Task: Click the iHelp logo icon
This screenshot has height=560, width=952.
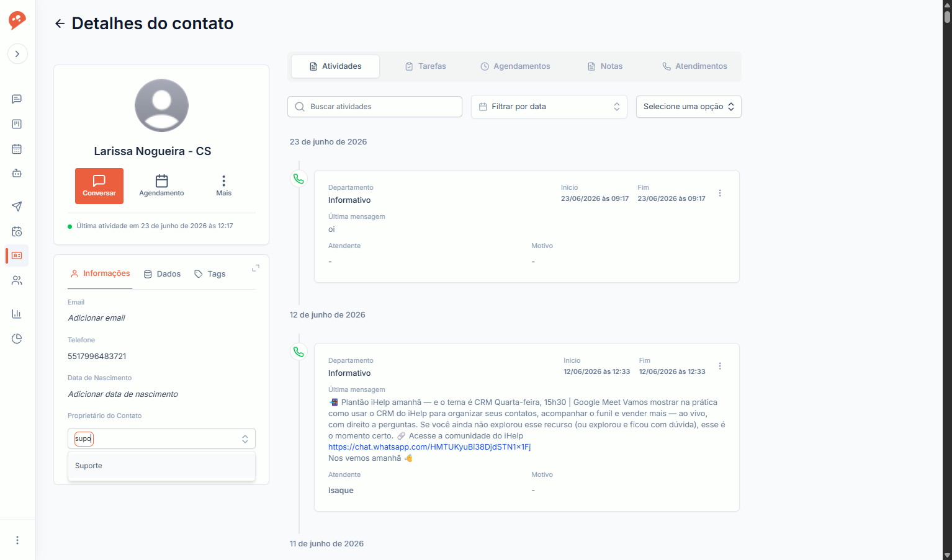Action: point(17,20)
